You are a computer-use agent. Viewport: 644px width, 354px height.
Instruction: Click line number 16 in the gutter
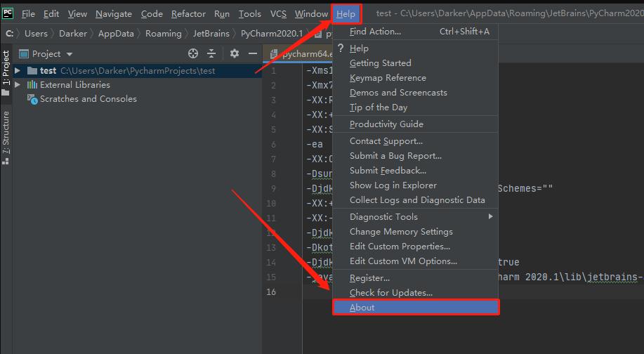click(x=271, y=292)
